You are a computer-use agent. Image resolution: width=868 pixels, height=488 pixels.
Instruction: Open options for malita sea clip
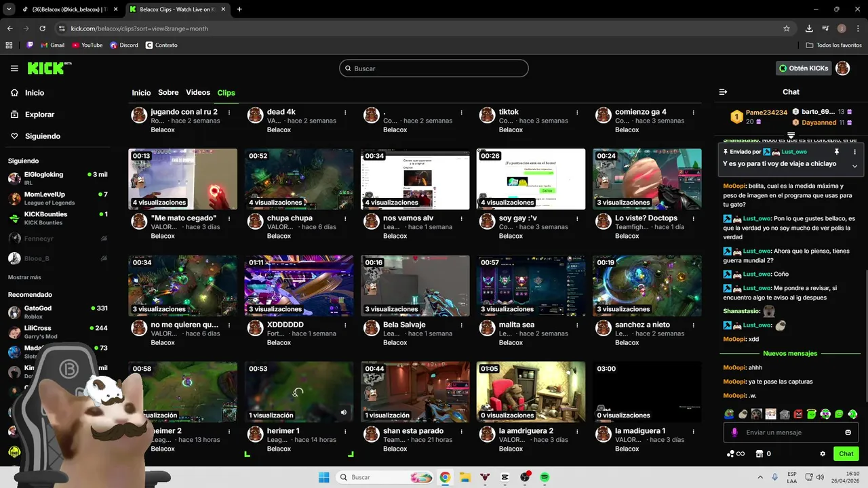click(577, 325)
